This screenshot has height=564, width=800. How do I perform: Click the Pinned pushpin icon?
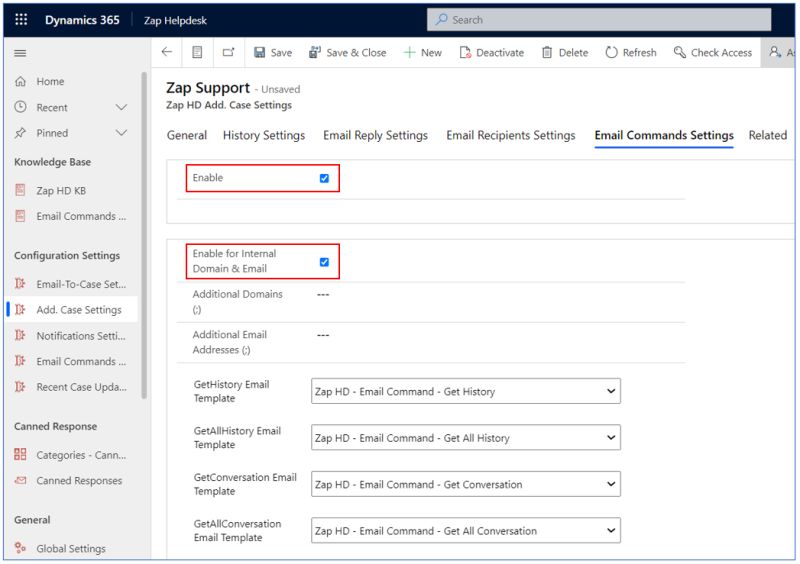(x=20, y=133)
